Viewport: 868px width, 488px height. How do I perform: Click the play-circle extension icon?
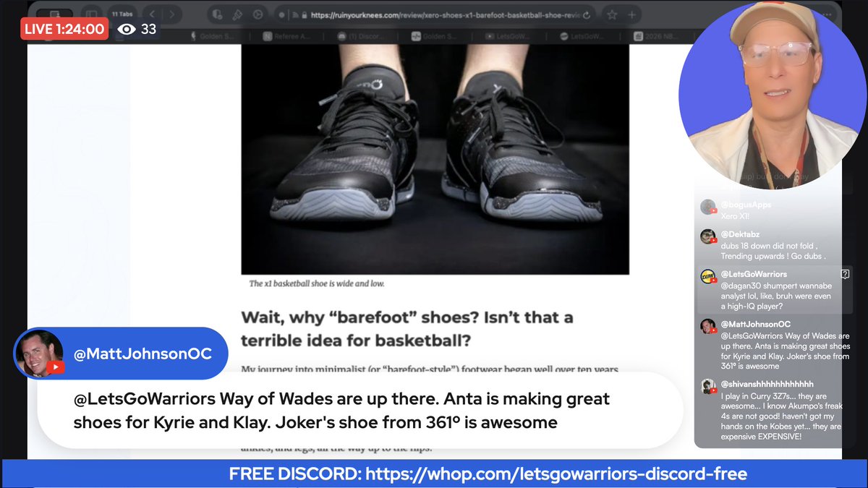click(x=257, y=14)
